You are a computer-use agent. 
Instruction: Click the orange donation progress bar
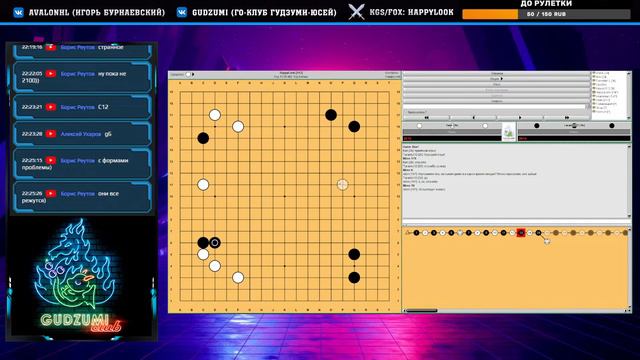coord(490,14)
